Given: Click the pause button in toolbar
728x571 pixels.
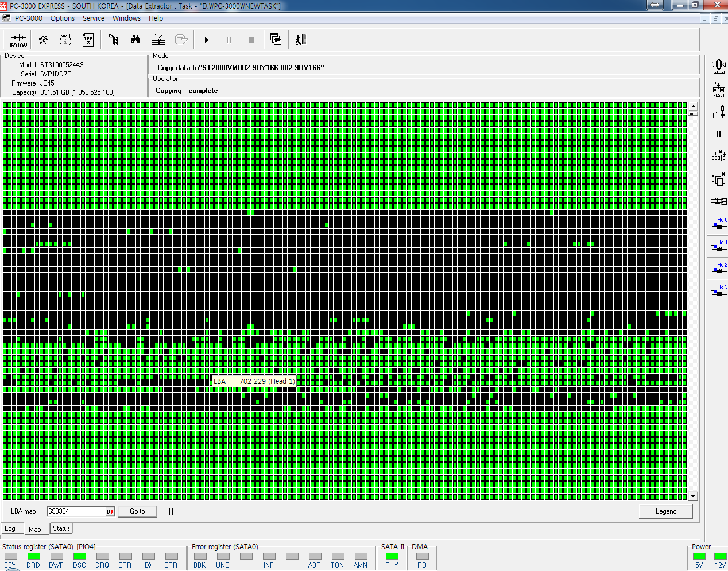Looking at the screenshot, I should point(229,40).
